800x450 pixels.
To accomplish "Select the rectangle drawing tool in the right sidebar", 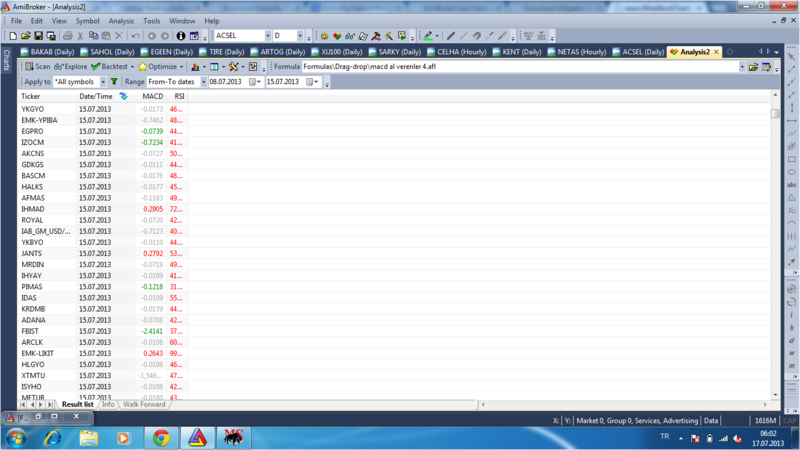I will pyautogui.click(x=791, y=159).
